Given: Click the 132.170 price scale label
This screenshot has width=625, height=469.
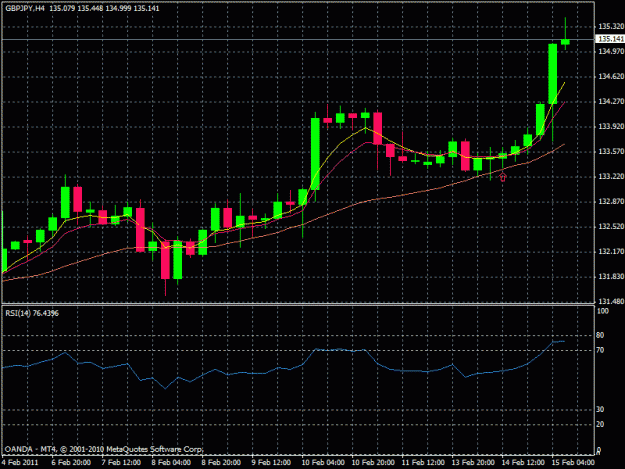Looking at the screenshot, I should pyautogui.click(x=611, y=251).
